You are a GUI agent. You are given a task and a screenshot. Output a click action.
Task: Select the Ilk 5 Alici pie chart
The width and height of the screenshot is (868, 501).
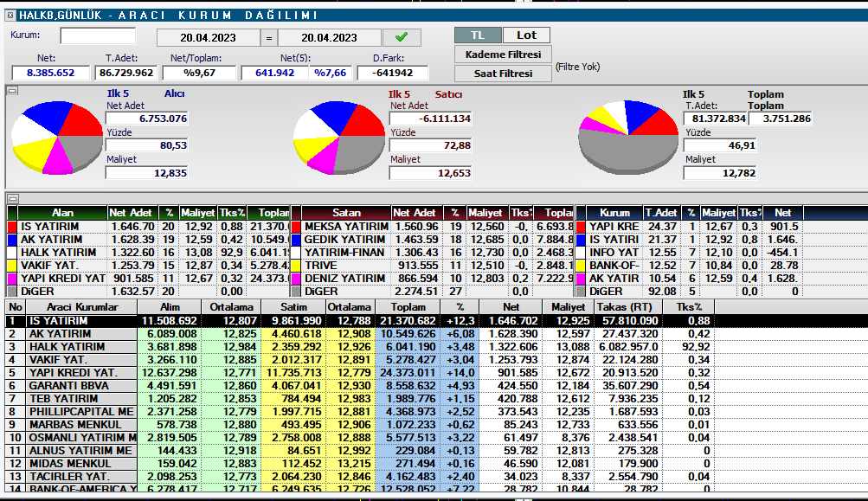tap(57, 138)
